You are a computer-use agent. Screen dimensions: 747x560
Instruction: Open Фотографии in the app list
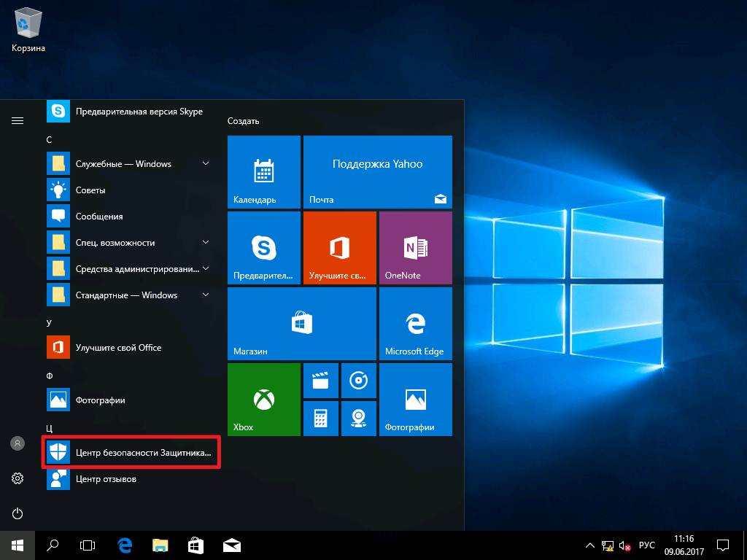click(130, 400)
